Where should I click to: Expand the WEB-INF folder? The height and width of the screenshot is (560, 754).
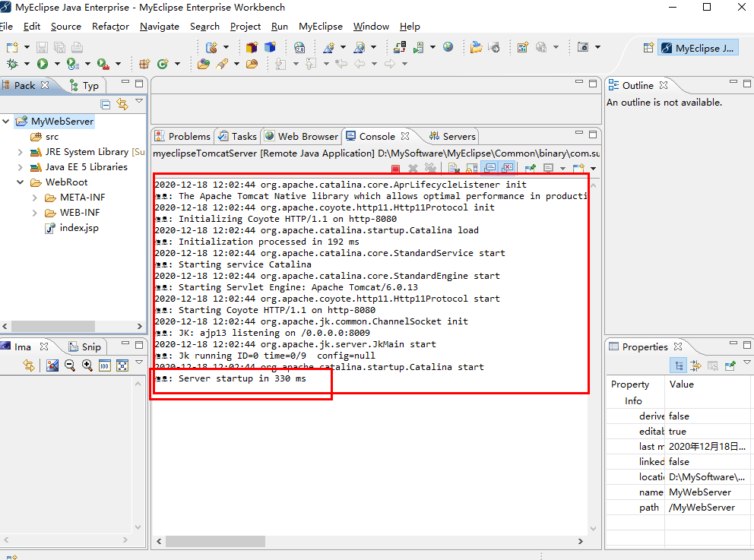[34, 213]
